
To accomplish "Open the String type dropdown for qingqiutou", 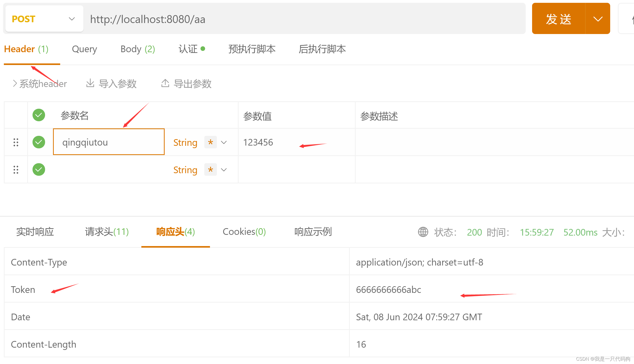I will [x=224, y=142].
